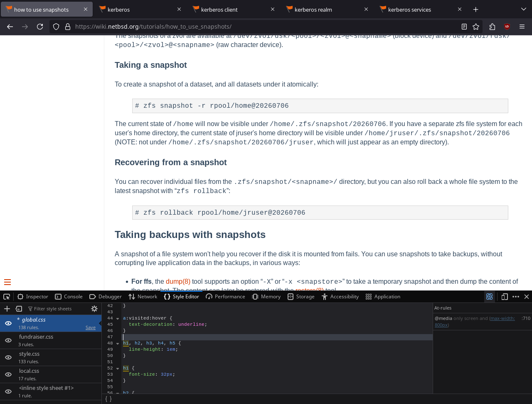Open the Debugger devtools tab
Image resolution: width=532 pixels, height=404 pixels.
106,297
